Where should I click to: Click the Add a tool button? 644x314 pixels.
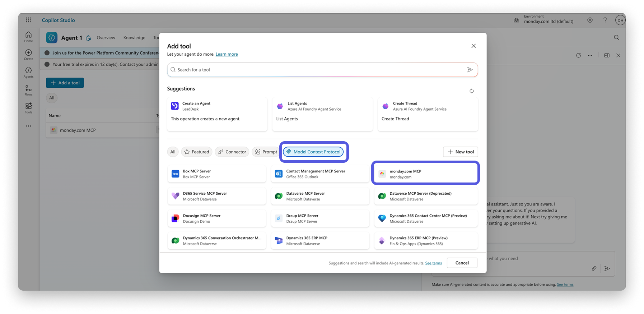(65, 83)
